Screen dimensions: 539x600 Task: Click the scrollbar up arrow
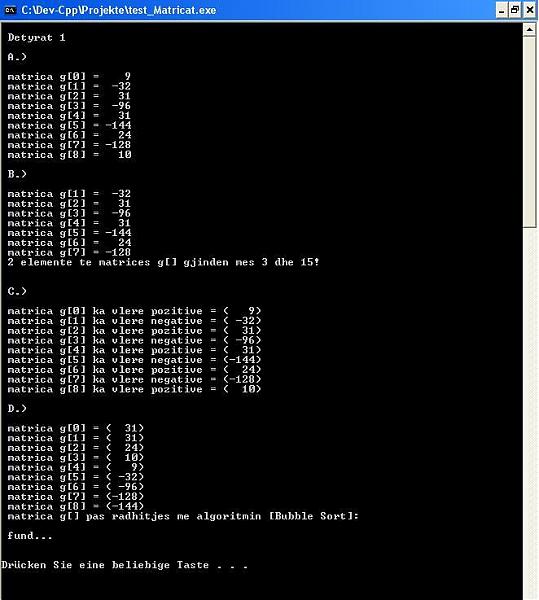coord(529,29)
